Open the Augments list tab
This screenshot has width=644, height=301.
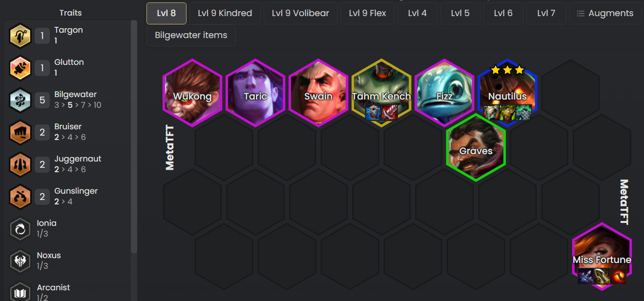tap(605, 13)
